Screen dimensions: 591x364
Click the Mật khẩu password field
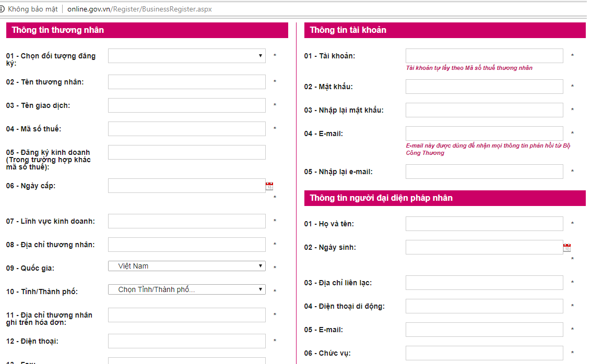tap(484, 87)
